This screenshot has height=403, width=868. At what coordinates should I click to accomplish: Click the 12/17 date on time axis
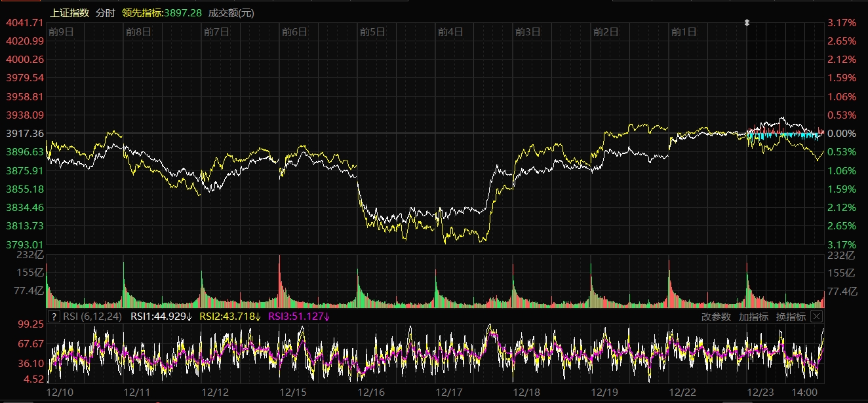coord(450,392)
